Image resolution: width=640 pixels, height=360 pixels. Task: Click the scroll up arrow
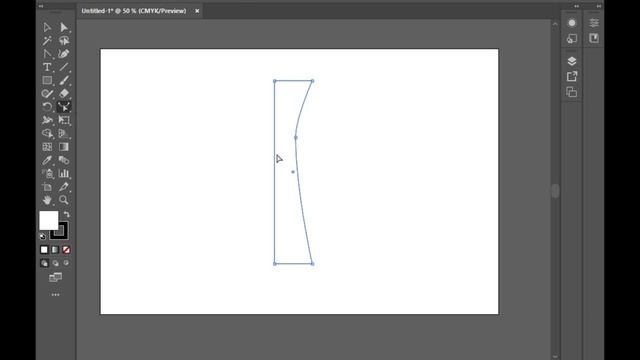pos(555,24)
